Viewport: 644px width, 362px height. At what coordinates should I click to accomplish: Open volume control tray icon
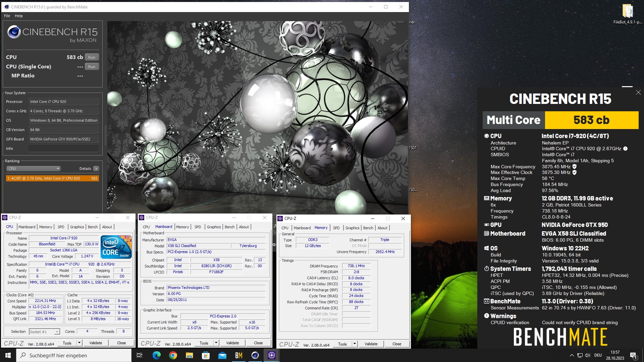588,355
